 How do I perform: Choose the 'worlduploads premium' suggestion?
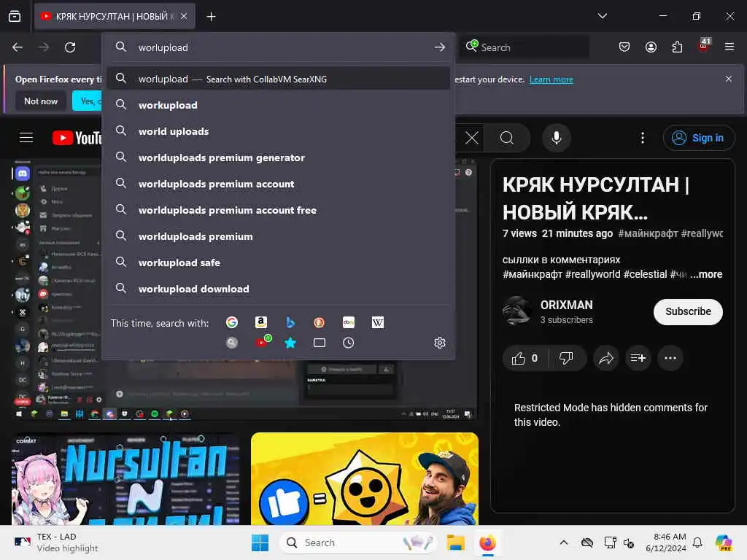279,236
